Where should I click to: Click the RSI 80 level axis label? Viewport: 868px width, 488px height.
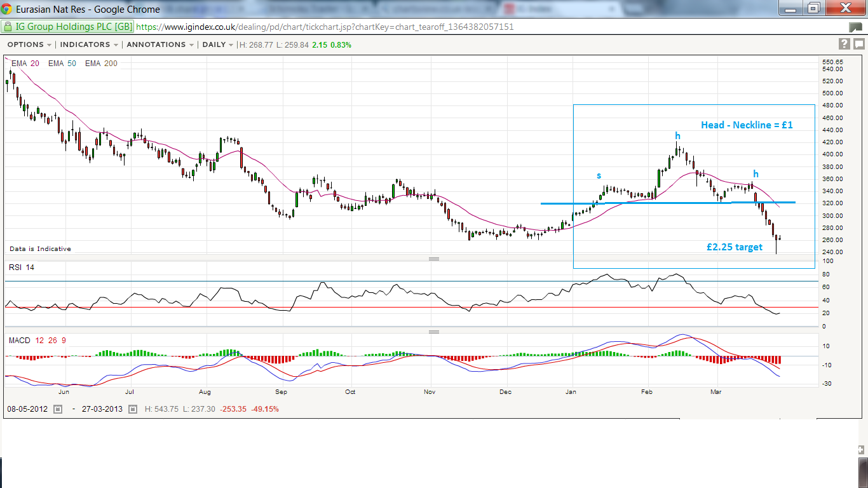tap(825, 274)
